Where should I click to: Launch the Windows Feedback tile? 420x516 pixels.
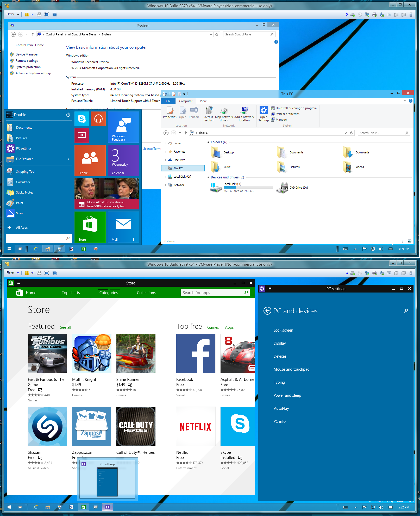(x=123, y=127)
